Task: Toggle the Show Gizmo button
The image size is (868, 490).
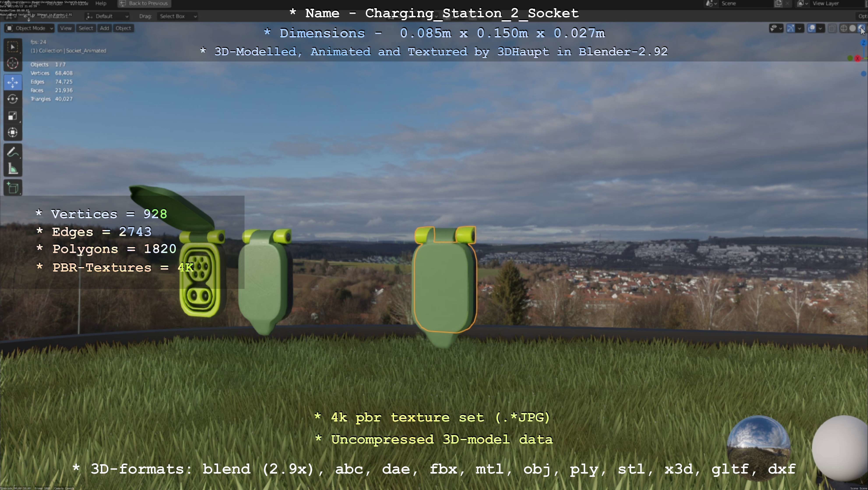Action: (791, 28)
